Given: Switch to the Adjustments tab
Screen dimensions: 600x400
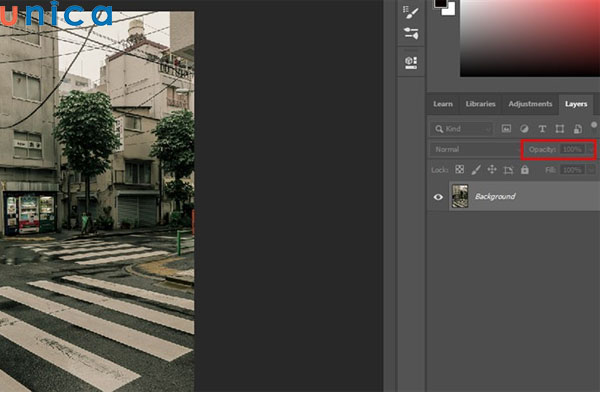Looking at the screenshot, I should (530, 104).
